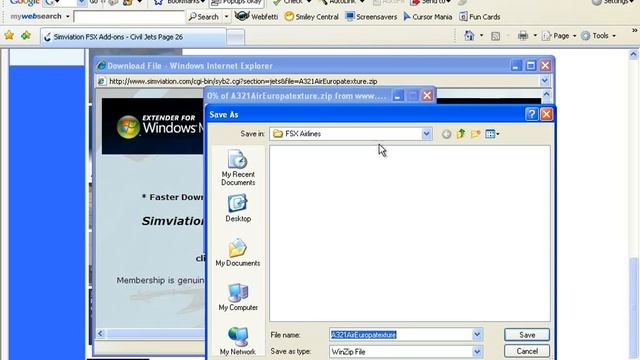Open Fun Cards toolbar item
Image resolution: width=640 pixels, height=360 pixels.
(480, 17)
